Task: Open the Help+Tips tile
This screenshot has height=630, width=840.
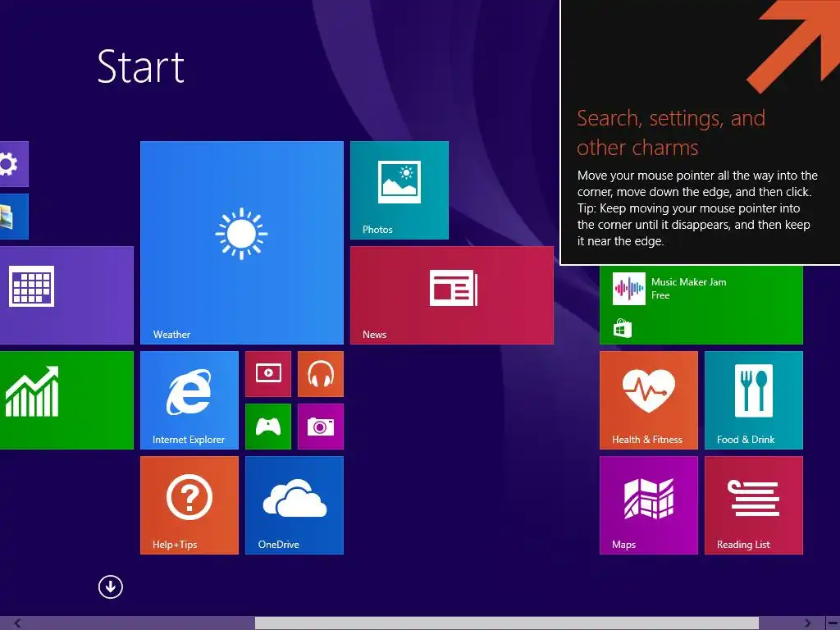Action: 189,505
